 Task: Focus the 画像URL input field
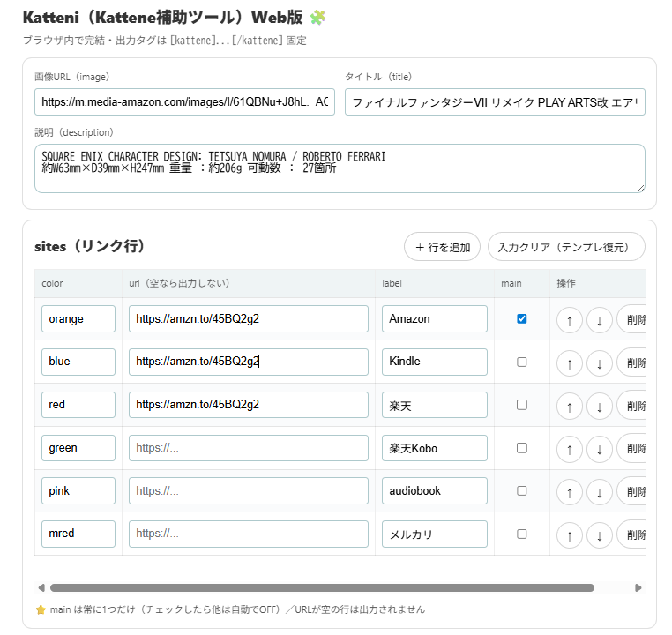coord(185,102)
